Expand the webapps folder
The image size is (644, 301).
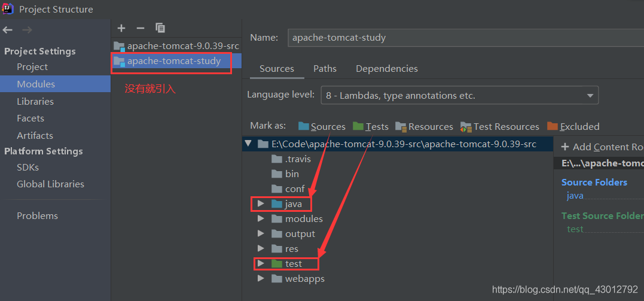click(260, 278)
